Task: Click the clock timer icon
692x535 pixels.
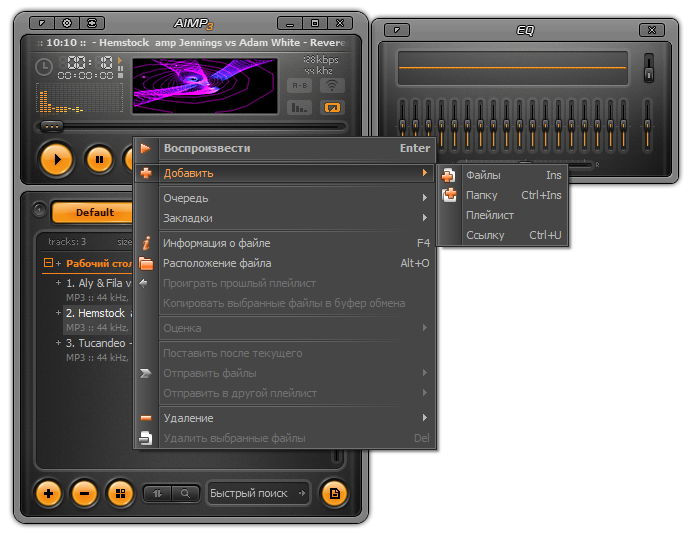Action: [x=44, y=67]
